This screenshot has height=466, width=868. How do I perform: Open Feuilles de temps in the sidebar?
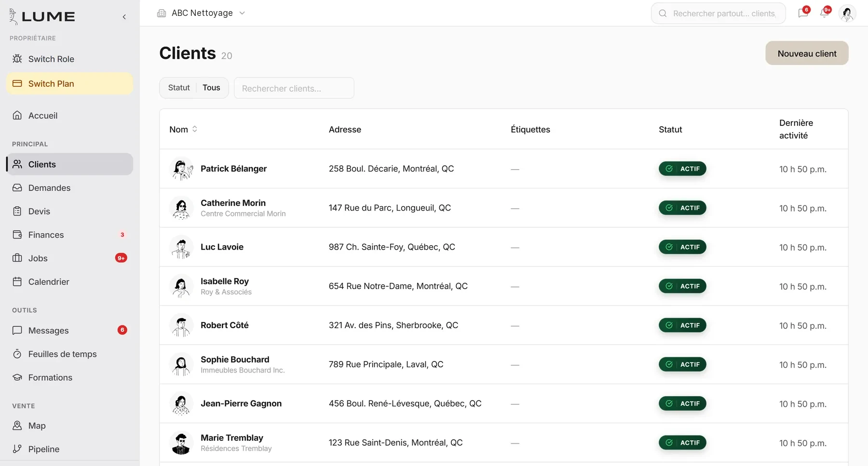pyautogui.click(x=69, y=354)
